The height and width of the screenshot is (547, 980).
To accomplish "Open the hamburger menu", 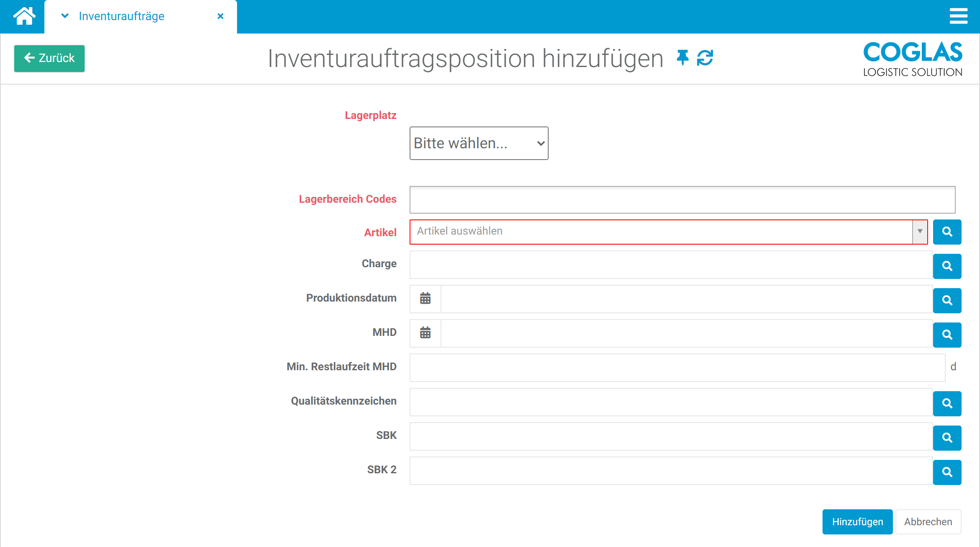I will [x=959, y=16].
